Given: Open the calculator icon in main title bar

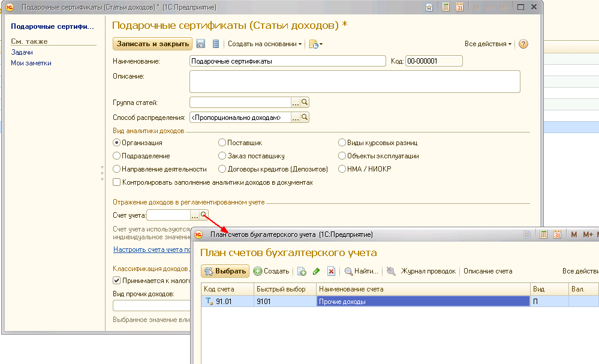Looking at the screenshot, I should 446,7.
